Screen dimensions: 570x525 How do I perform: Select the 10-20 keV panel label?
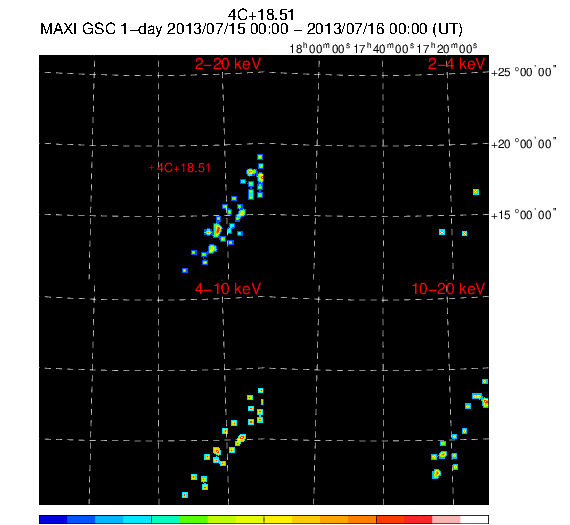[x=448, y=289]
